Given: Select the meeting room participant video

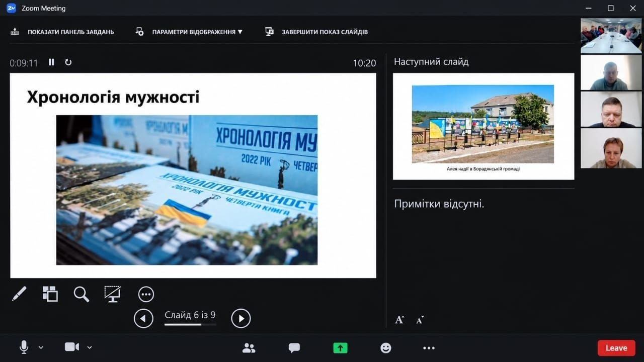Looking at the screenshot, I should [x=611, y=36].
